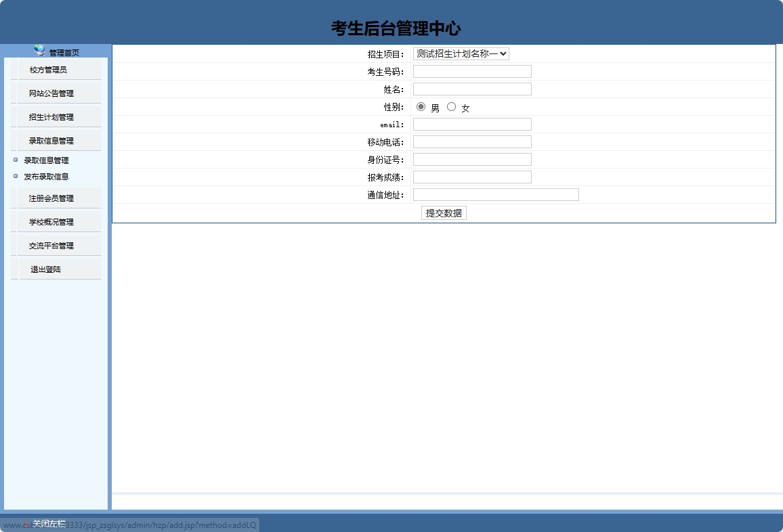
Task: Click the bullet icon before 发布录取信息
Action: pyautogui.click(x=15, y=177)
